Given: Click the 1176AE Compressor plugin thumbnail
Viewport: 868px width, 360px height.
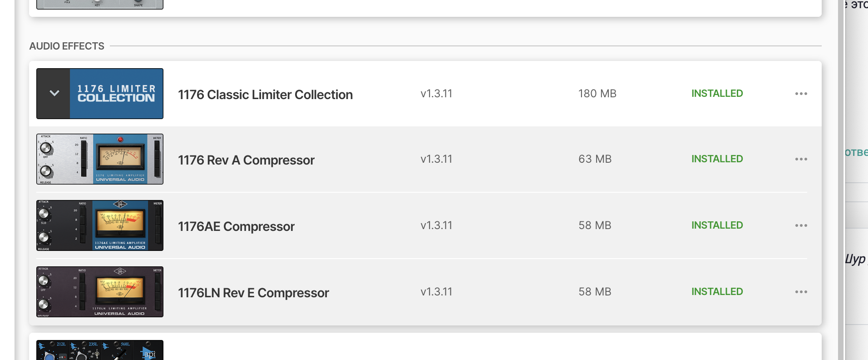Looking at the screenshot, I should 100,225.
